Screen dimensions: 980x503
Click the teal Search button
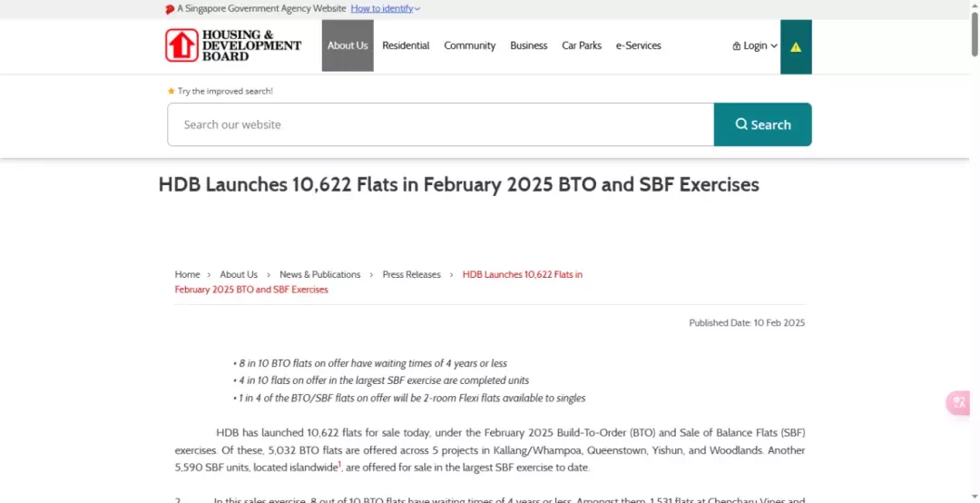coord(762,124)
